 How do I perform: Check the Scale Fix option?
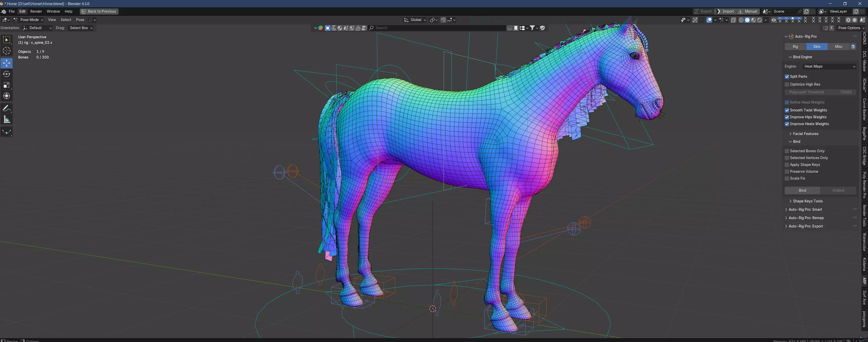coord(787,178)
